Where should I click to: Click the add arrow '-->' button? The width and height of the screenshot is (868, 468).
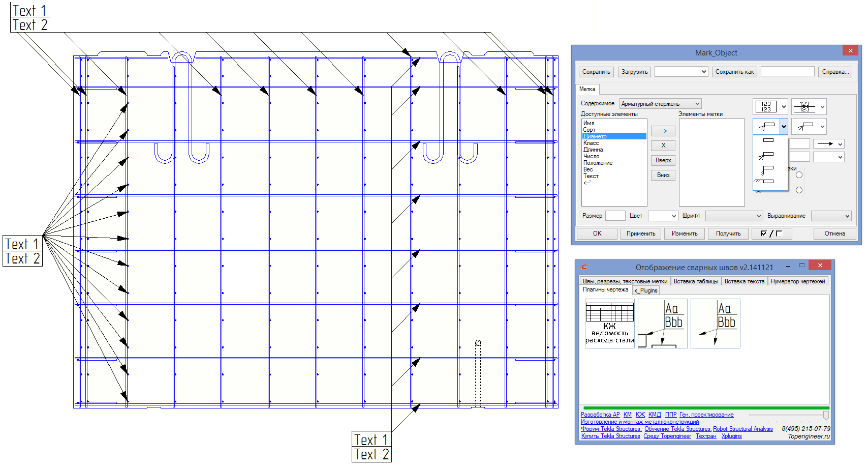[663, 131]
